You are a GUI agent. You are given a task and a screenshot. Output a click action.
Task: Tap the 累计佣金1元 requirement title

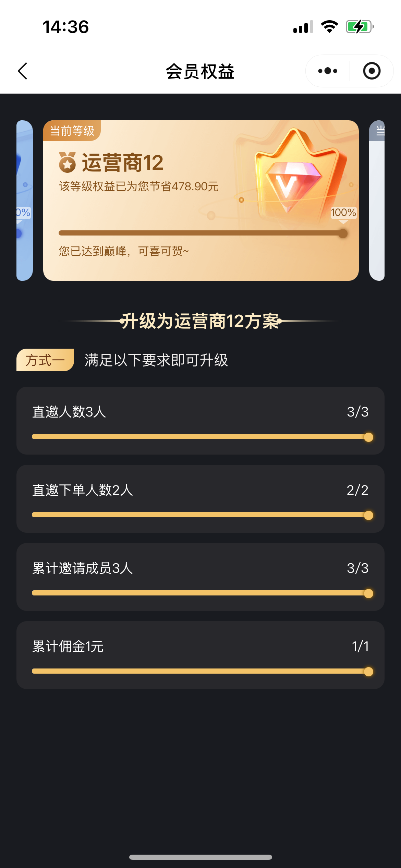[x=68, y=647]
